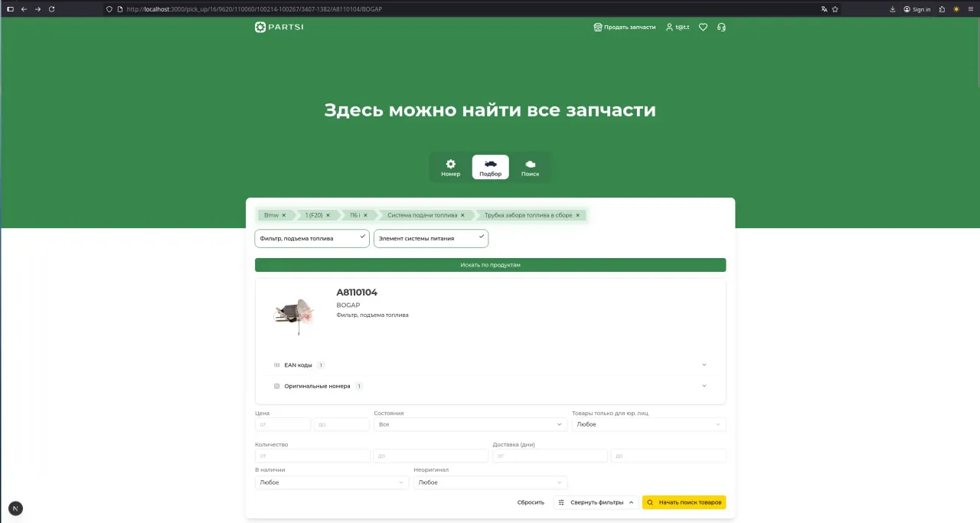Deselect "Фильтр, подъема топлива" via its checkmark
This screenshot has width=980, height=523.
(362, 237)
